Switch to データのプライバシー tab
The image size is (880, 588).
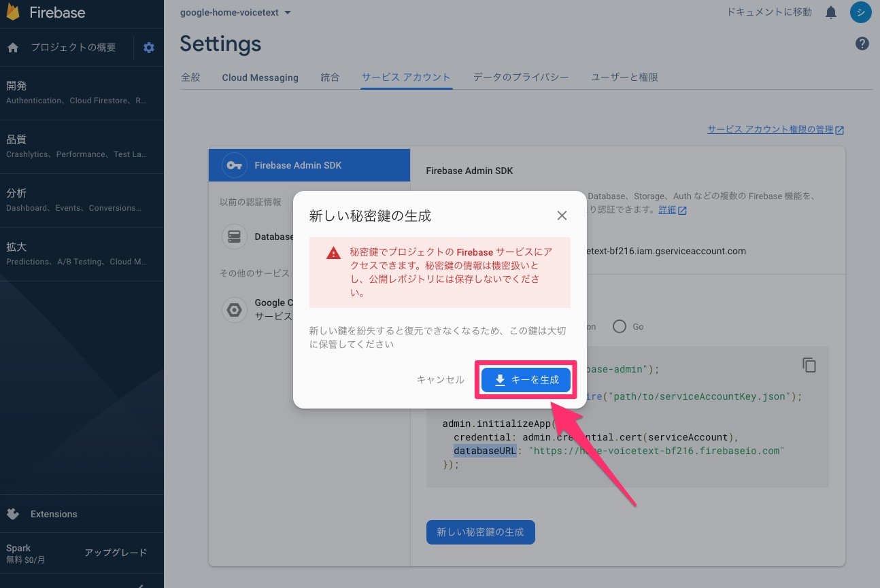click(x=521, y=77)
